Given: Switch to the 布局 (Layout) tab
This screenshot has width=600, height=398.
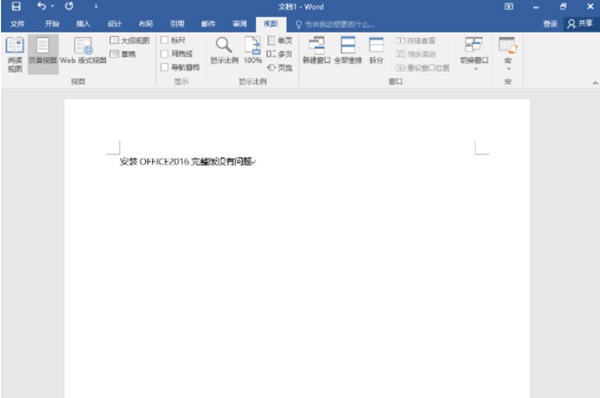Looking at the screenshot, I should [146, 24].
